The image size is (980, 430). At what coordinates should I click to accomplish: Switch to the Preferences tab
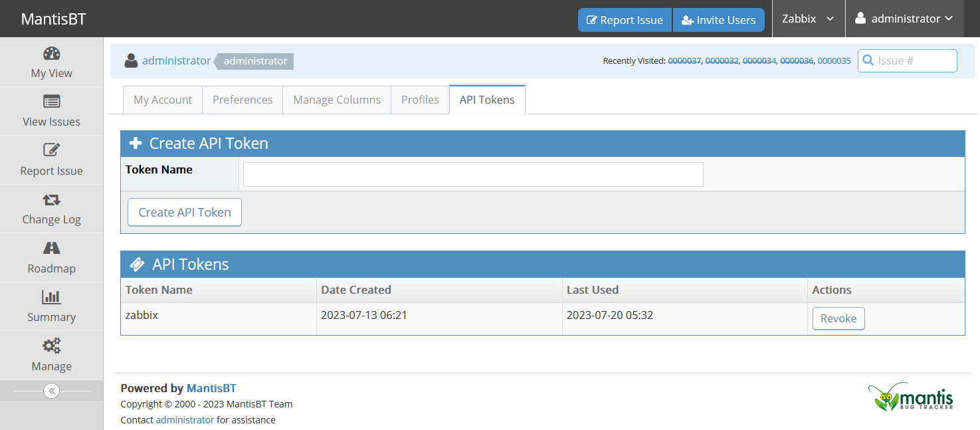tap(243, 100)
